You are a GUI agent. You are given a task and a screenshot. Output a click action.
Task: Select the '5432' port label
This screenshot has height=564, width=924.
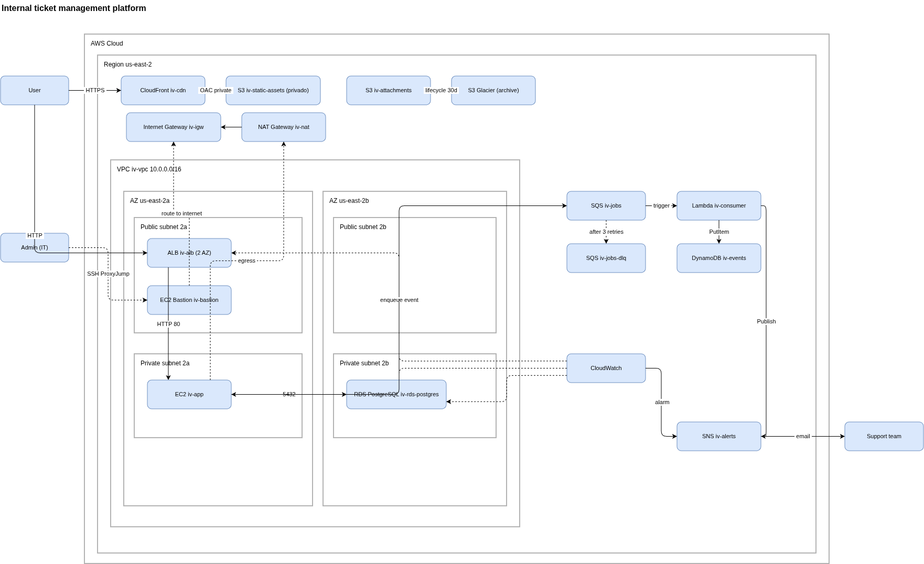pyautogui.click(x=289, y=394)
